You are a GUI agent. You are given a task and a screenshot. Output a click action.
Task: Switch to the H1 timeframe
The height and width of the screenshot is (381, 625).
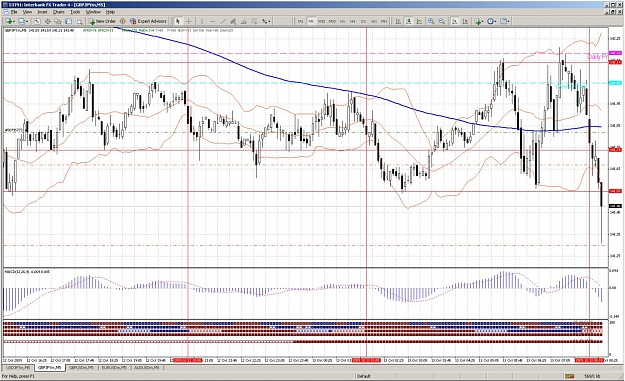tap(342, 21)
